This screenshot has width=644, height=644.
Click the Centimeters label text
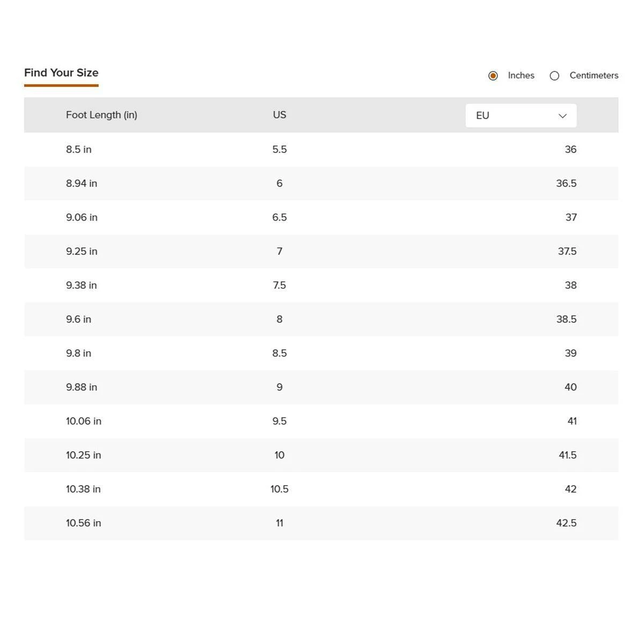(x=594, y=76)
